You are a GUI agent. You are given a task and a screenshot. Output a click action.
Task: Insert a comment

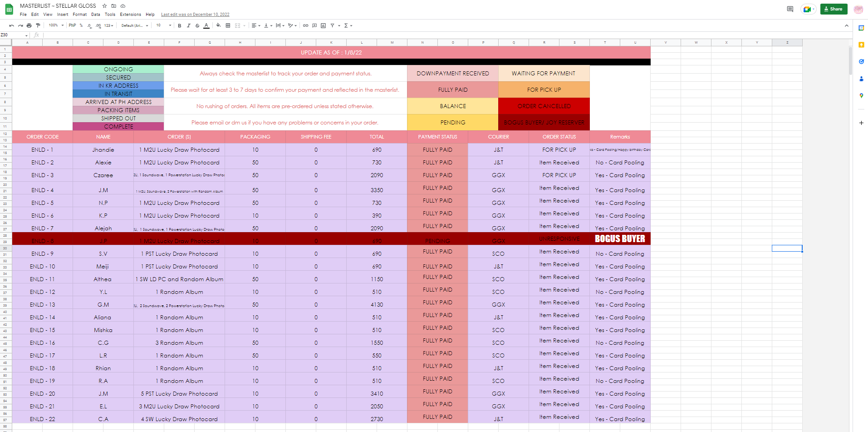point(314,25)
